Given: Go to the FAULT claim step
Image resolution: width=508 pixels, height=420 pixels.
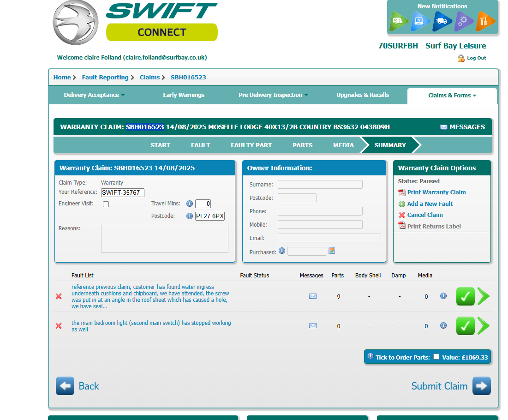Looking at the screenshot, I should click(x=201, y=145).
